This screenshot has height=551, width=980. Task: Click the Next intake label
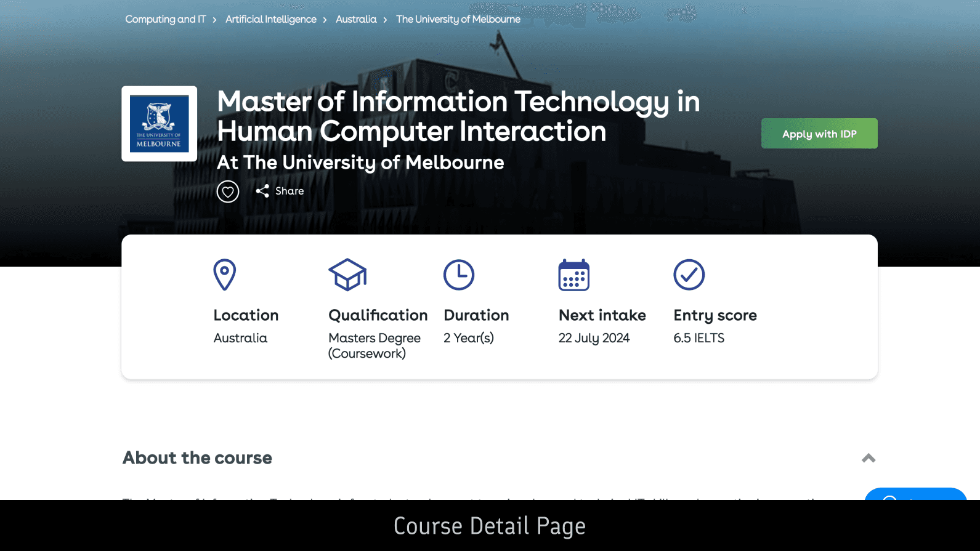pyautogui.click(x=602, y=315)
